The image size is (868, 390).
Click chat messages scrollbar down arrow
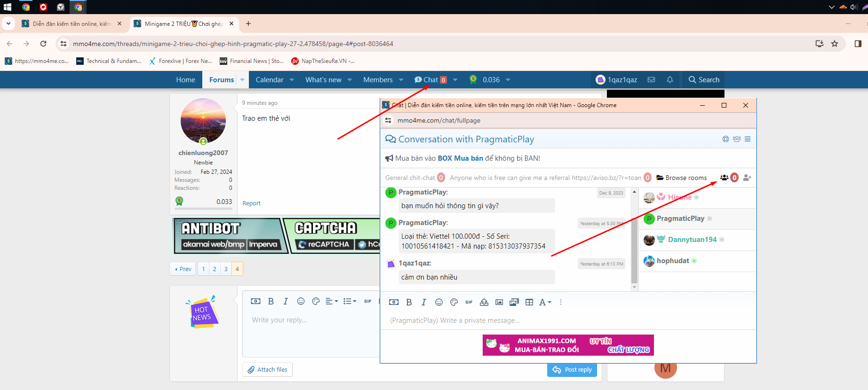(x=634, y=287)
